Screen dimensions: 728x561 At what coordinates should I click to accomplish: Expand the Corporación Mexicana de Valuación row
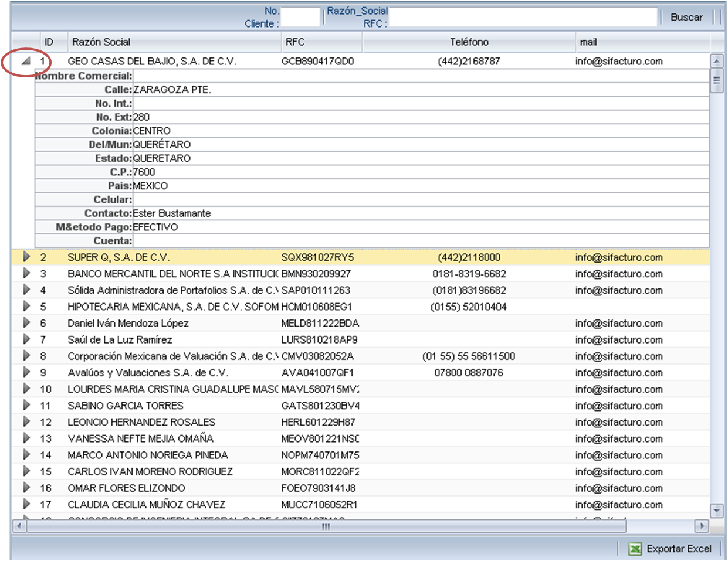tap(26, 356)
